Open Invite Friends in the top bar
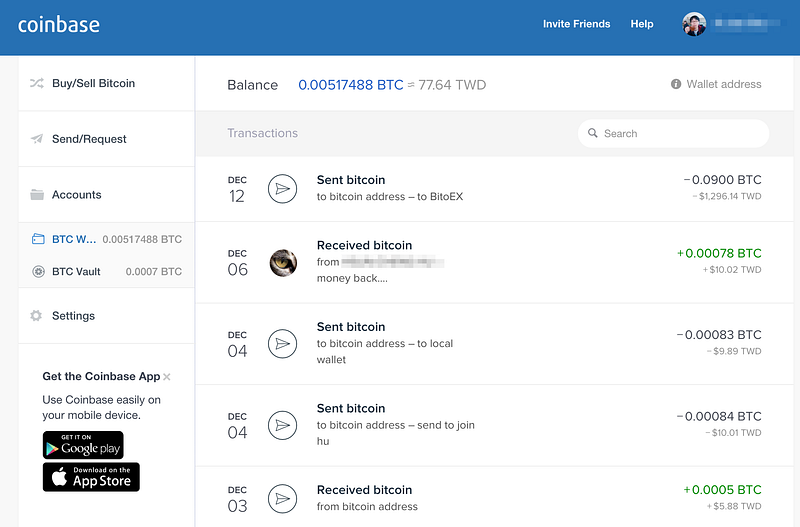 tap(576, 24)
